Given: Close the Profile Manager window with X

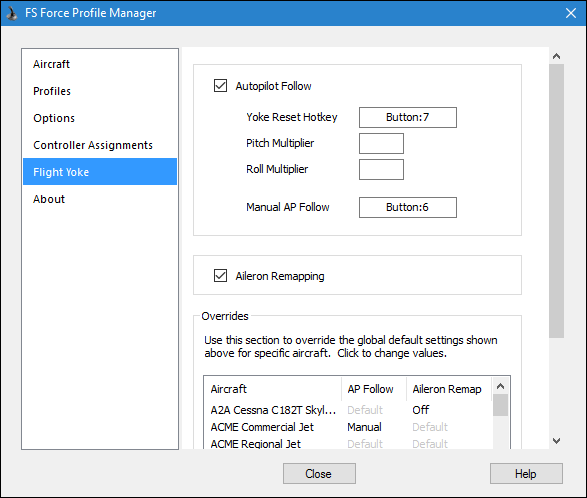Looking at the screenshot, I should tap(571, 13).
